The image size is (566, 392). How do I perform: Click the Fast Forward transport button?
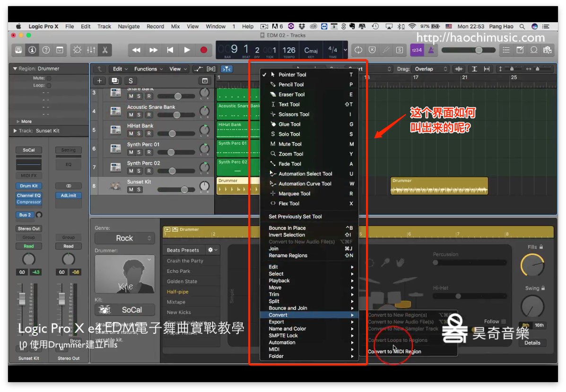tap(153, 50)
